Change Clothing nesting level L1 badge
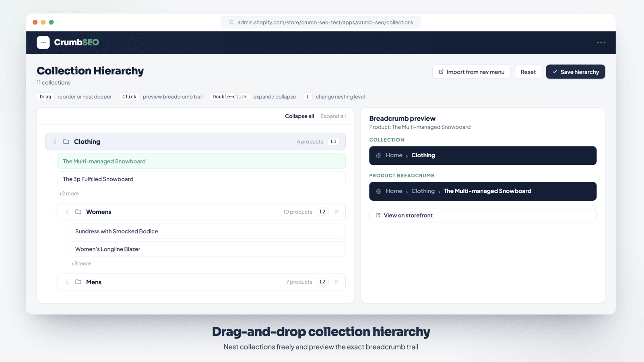This screenshot has width=644, height=362. (333, 142)
